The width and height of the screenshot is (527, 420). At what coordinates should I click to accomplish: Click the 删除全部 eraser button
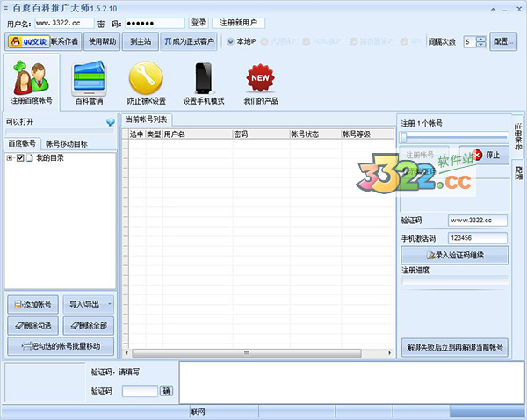89,325
